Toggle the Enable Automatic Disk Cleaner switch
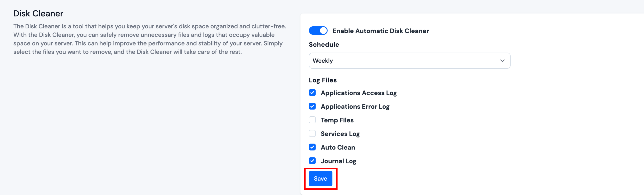The image size is (644, 195). pos(318,31)
